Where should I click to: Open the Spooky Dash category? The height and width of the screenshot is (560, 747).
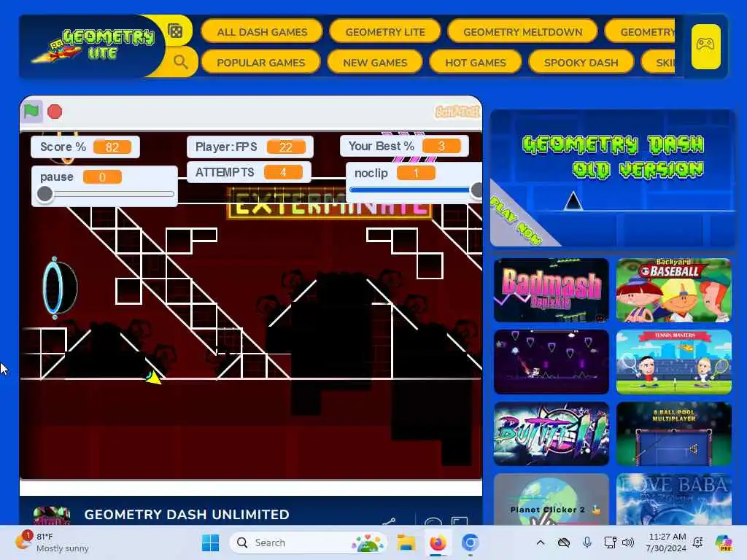tap(581, 63)
